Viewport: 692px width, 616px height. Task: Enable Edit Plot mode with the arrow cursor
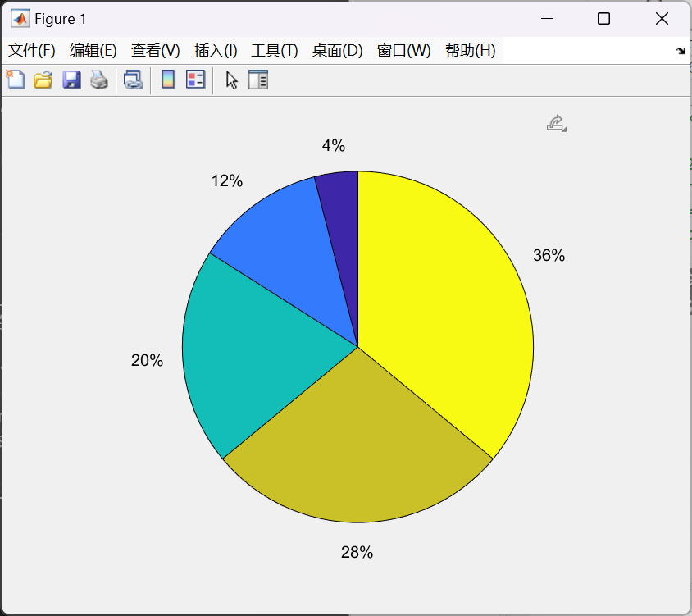pyautogui.click(x=232, y=80)
